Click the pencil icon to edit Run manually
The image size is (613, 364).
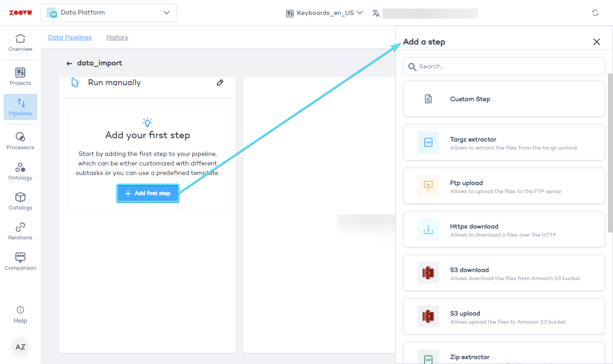[x=220, y=83]
